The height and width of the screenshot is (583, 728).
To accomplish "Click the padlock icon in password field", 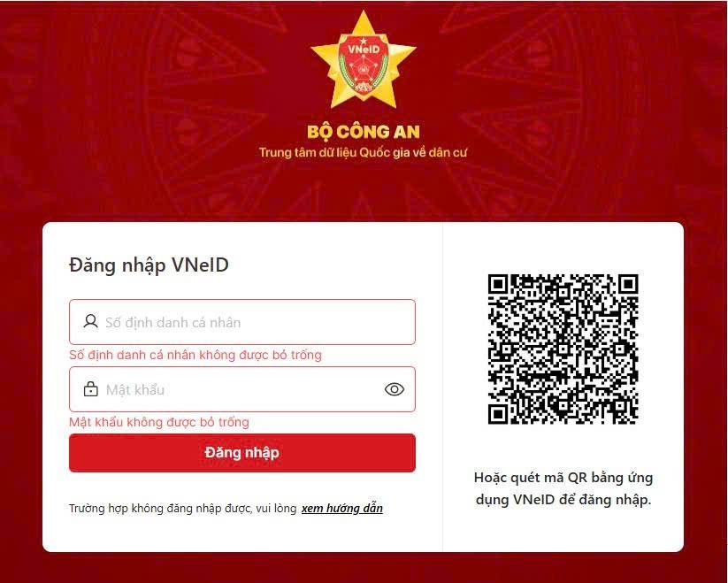I will pos(90,389).
